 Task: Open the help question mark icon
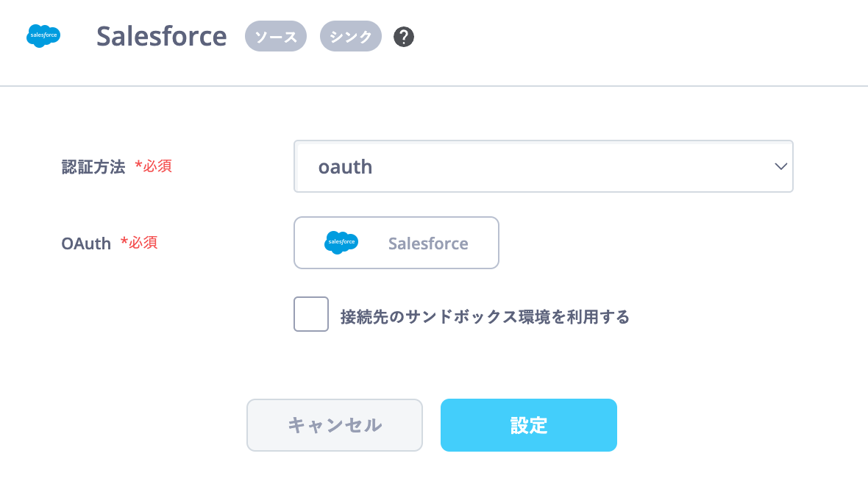(x=404, y=37)
